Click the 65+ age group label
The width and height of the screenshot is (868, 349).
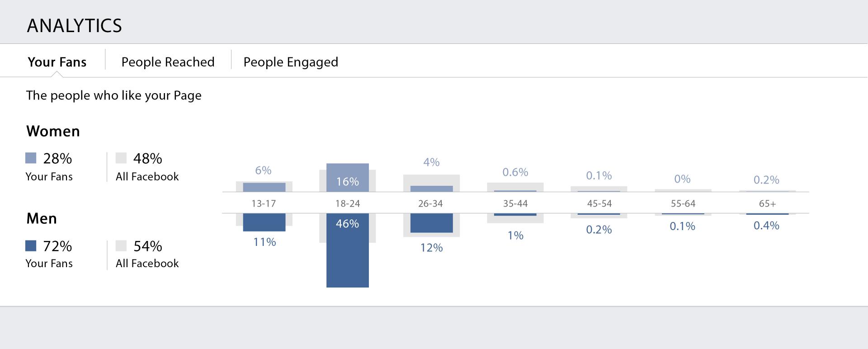pyautogui.click(x=767, y=203)
